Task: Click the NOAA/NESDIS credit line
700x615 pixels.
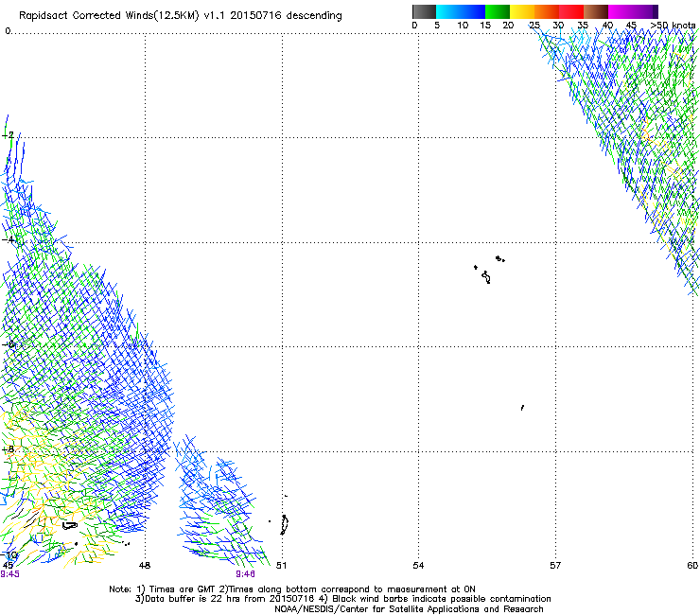Action: pyautogui.click(x=409, y=609)
